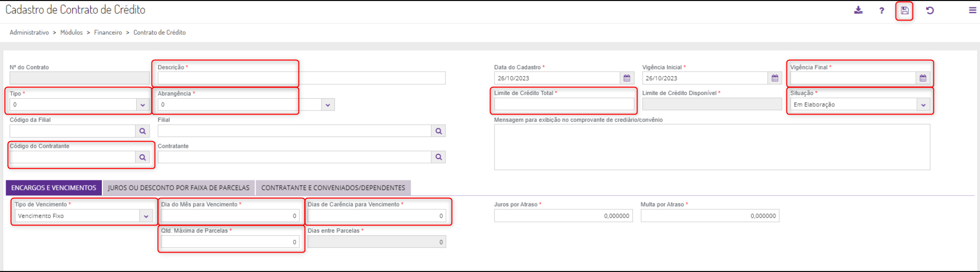Search using the Contratante magnifier icon

[x=438, y=157]
